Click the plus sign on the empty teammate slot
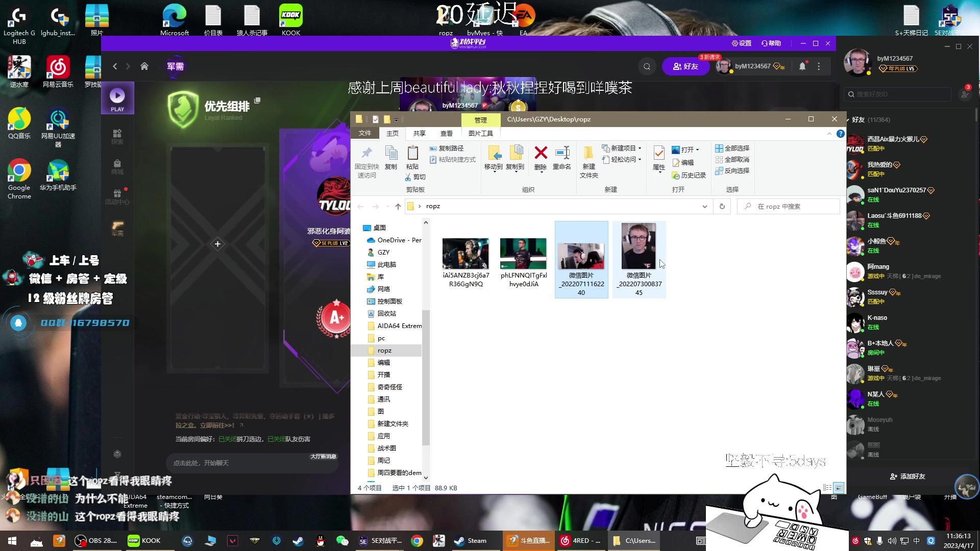The image size is (980, 551). [217, 244]
